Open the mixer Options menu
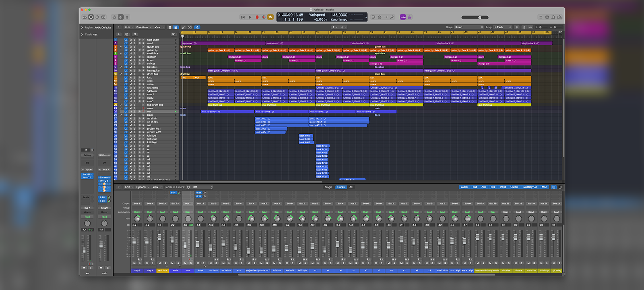Image resolution: width=644 pixels, height=290 pixels. 142,187
